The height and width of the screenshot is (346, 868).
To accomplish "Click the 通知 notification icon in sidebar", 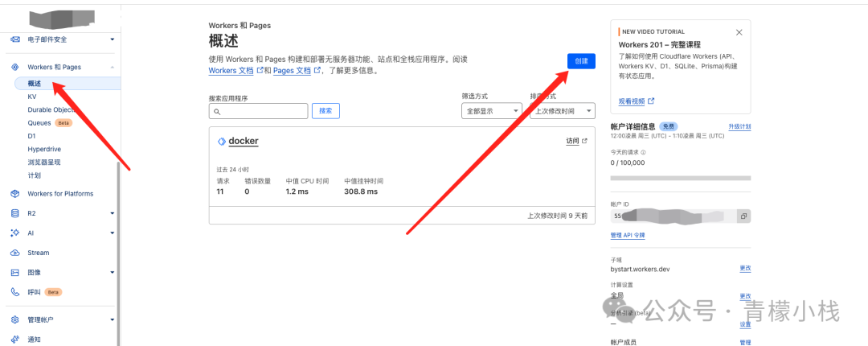I will 15,340.
